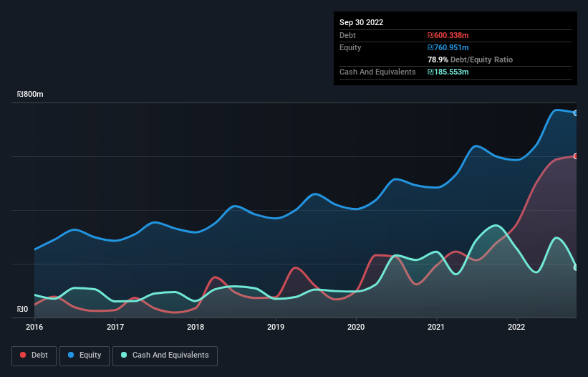
Task: Click the ₪760.951m equity value
Action: pos(448,47)
